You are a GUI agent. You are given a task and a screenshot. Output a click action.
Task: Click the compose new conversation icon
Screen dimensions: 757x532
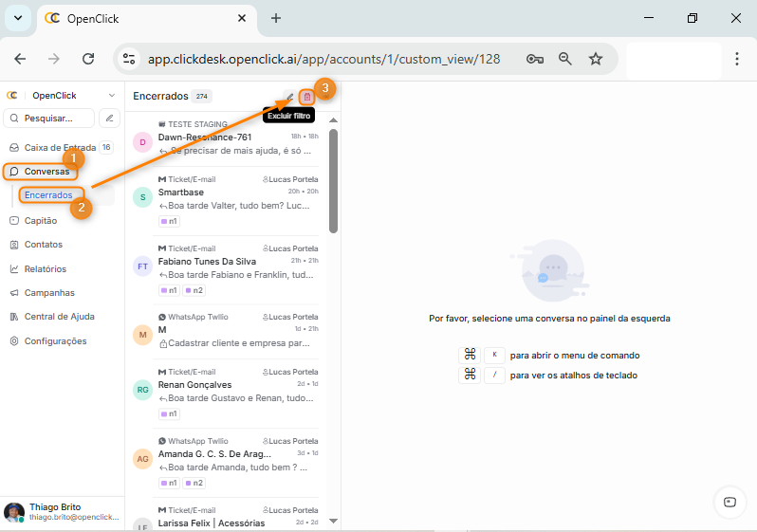(x=110, y=119)
